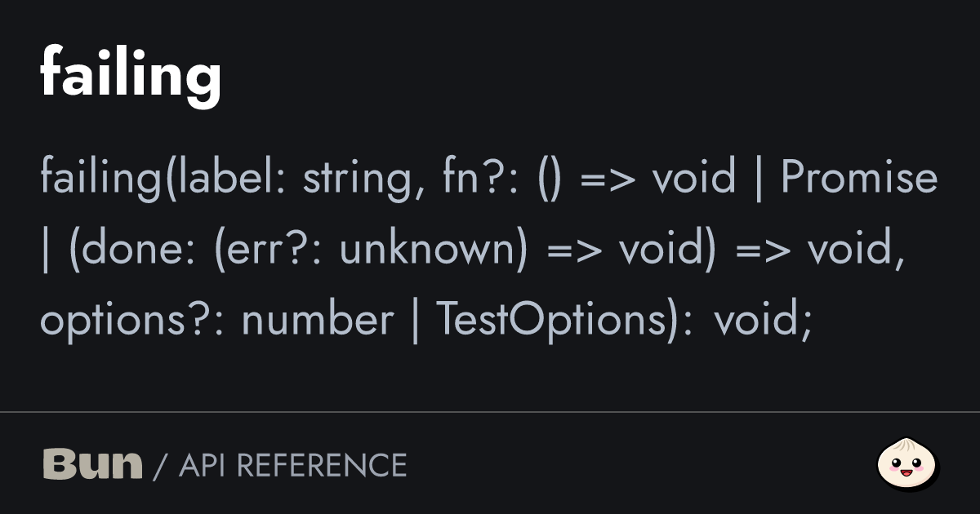This screenshot has height=514, width=980.
Task: Click the pipe symbol before TestOptions
Action: click(416, 320)
